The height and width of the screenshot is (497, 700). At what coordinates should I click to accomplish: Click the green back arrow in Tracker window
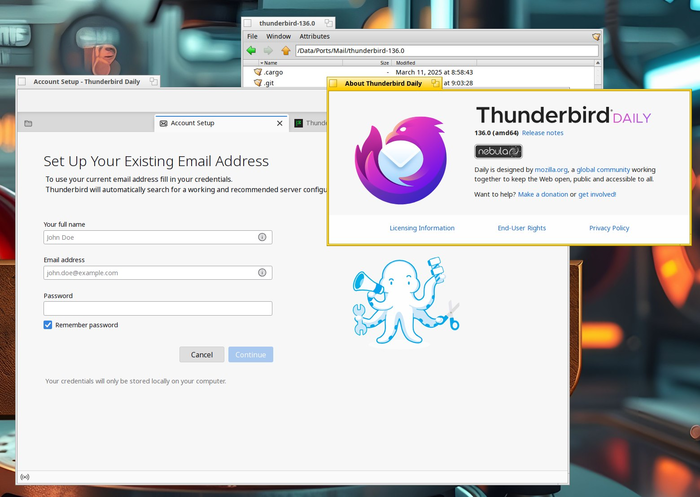point(251,50)
